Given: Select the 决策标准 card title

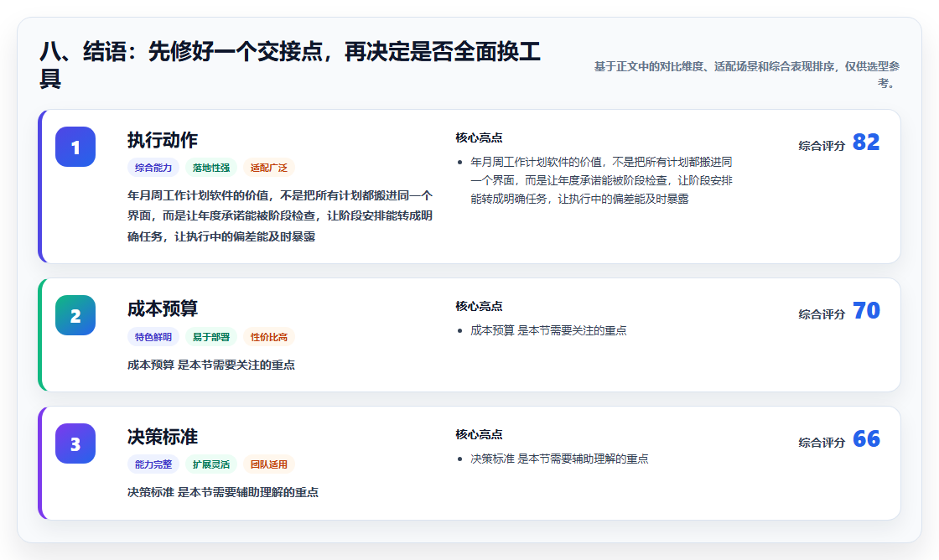Looking at the screenshot, I should (x=163, y=438).
